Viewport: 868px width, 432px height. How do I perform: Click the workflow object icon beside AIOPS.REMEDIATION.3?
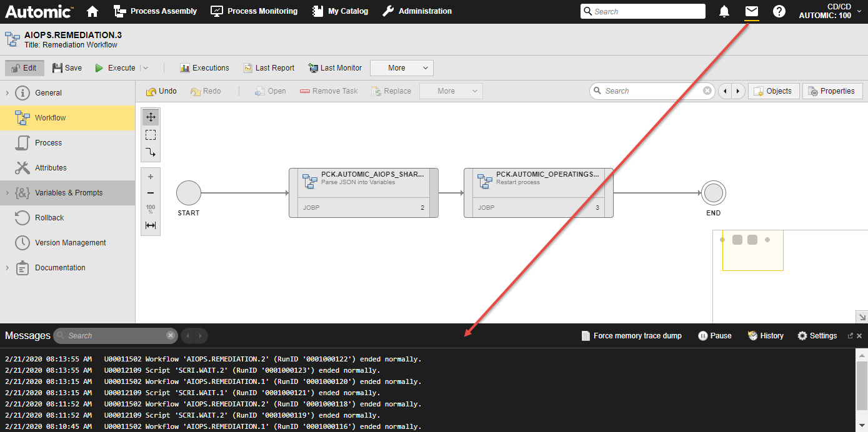coord(12,40)
